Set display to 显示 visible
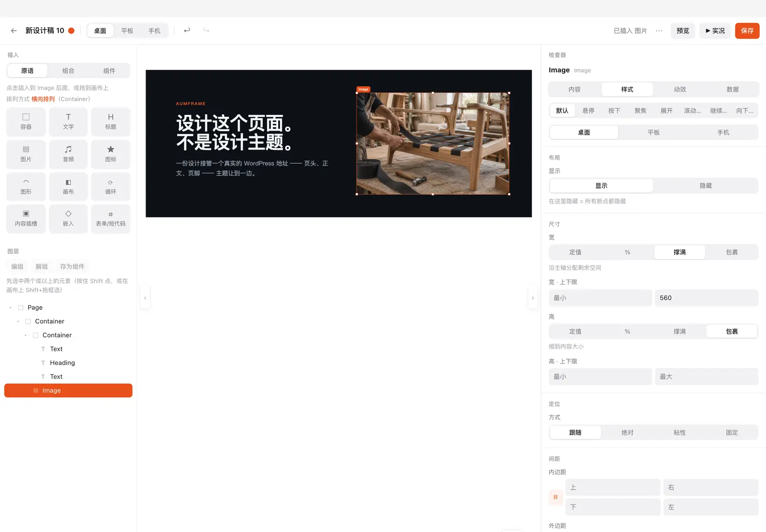766x532 pixels. pos(601,186)
